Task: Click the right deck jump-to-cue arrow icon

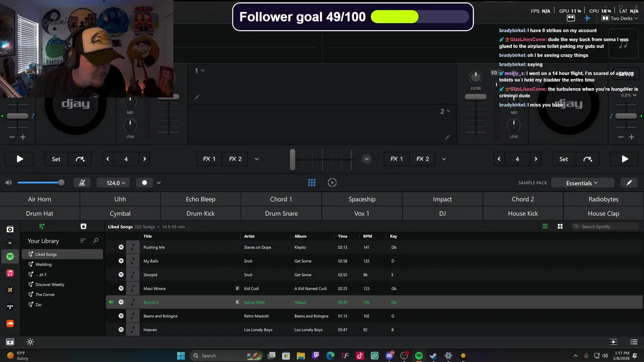Action: pos(588,159)
